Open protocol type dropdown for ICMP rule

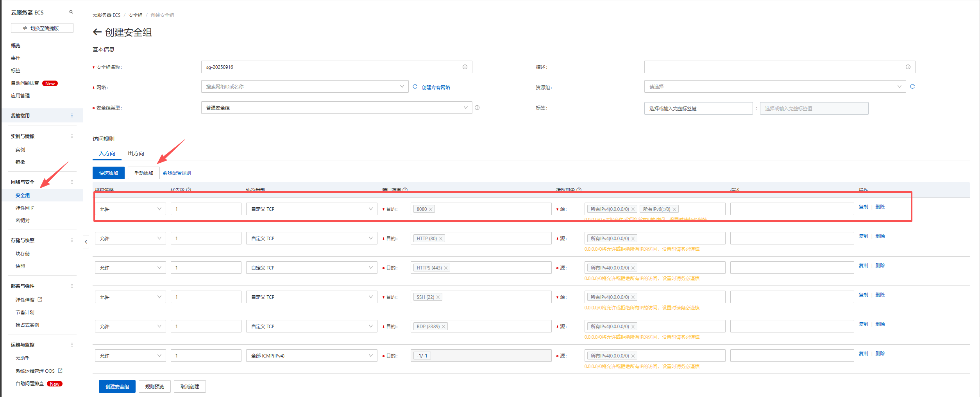311,356
